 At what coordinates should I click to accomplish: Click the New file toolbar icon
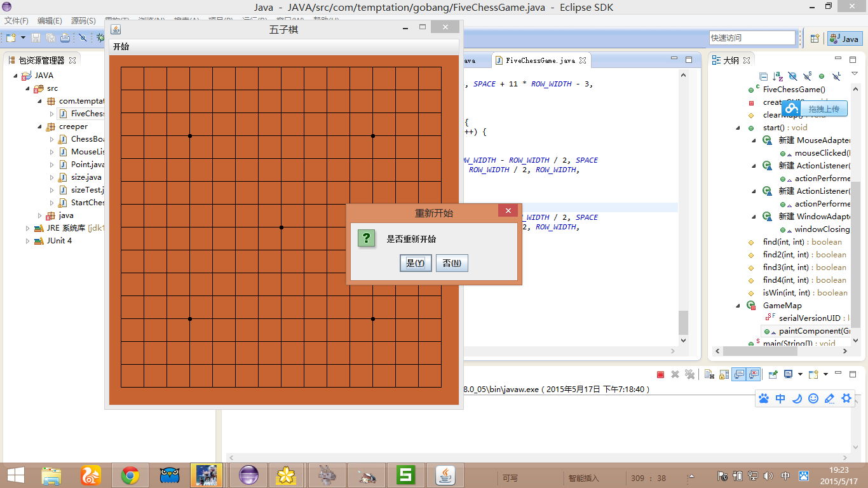click(11, 38)
